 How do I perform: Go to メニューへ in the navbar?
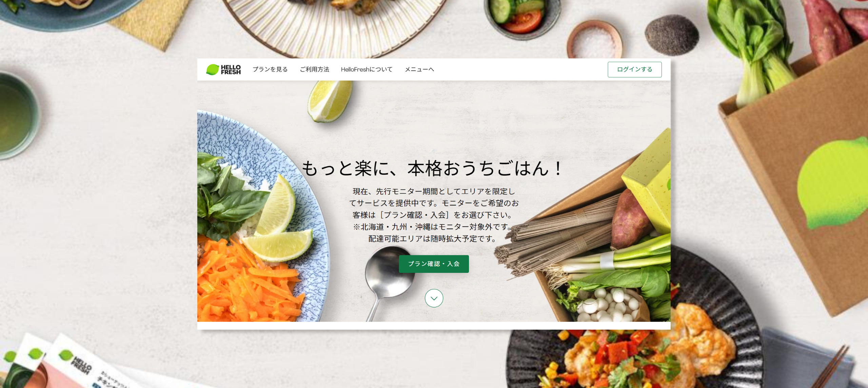point(419,70)
